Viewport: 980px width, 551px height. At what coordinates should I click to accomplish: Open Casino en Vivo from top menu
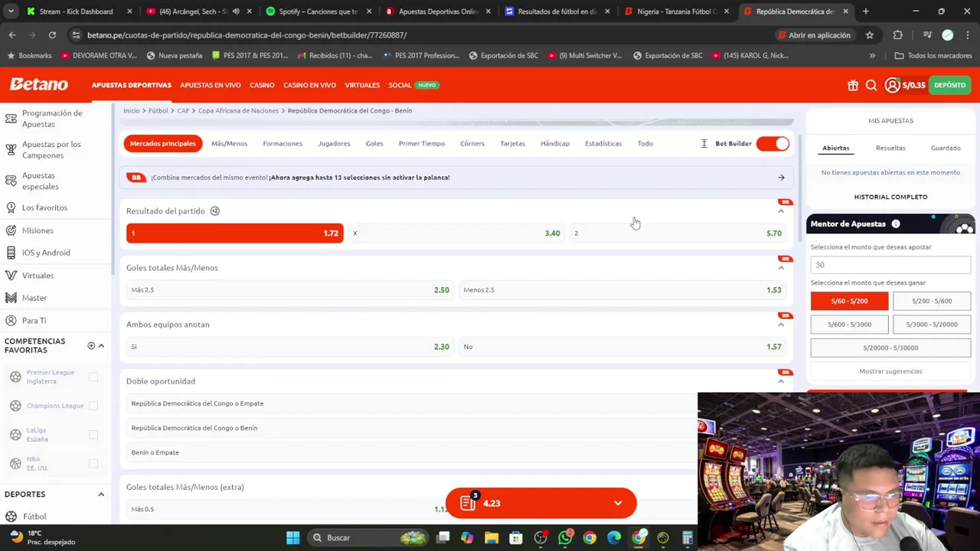309,85
